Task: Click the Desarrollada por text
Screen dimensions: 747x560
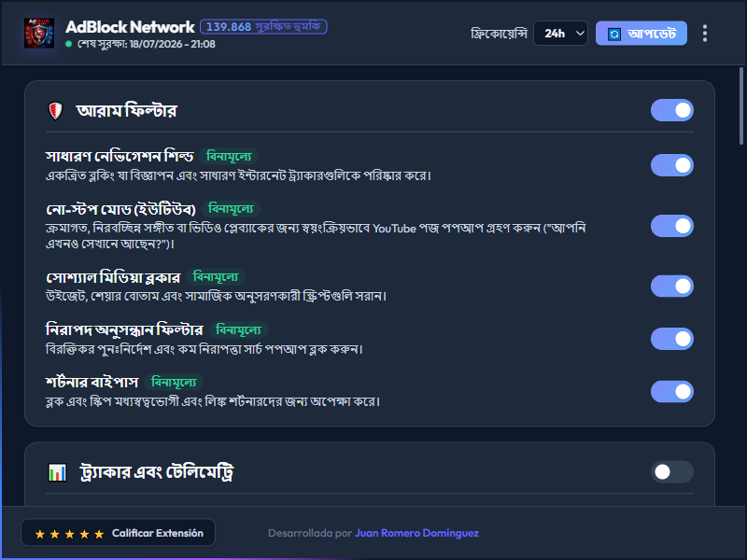Action: (310, 533)
